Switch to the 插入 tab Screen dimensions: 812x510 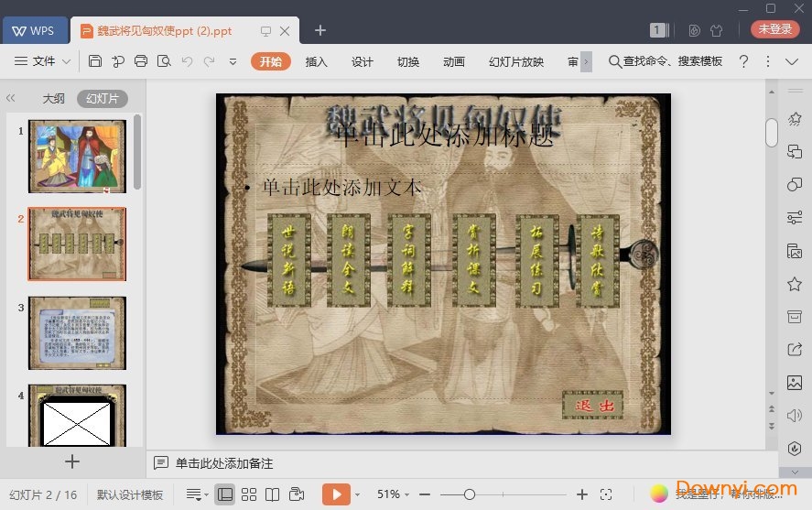pyautogui.click(x=316, y=61)
